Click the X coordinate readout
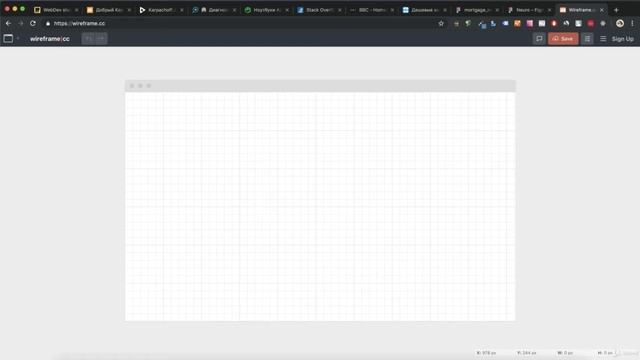Image resolution: width=640 pixels, height=360 pixels. [x=486, y=353]
